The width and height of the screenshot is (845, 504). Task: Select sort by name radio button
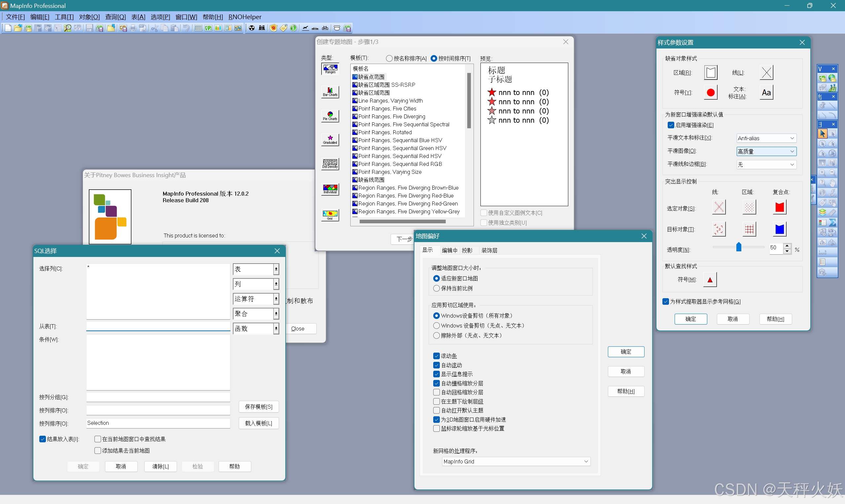(390, 58)
